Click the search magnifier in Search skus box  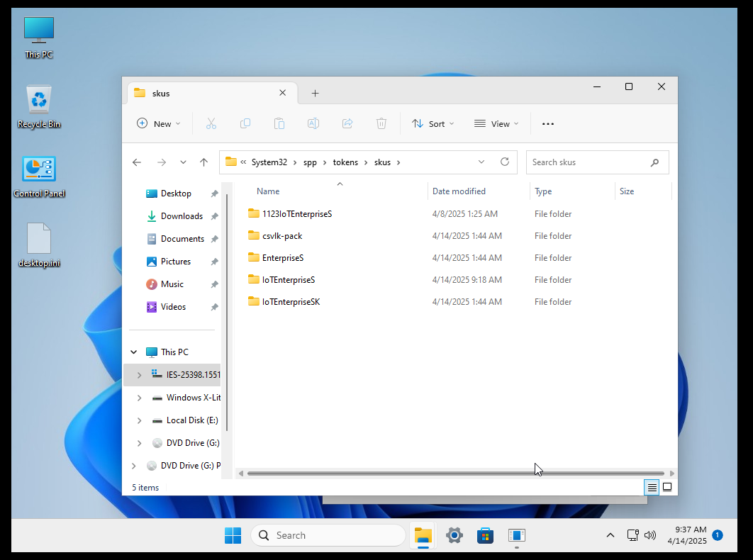coord(654,162)
